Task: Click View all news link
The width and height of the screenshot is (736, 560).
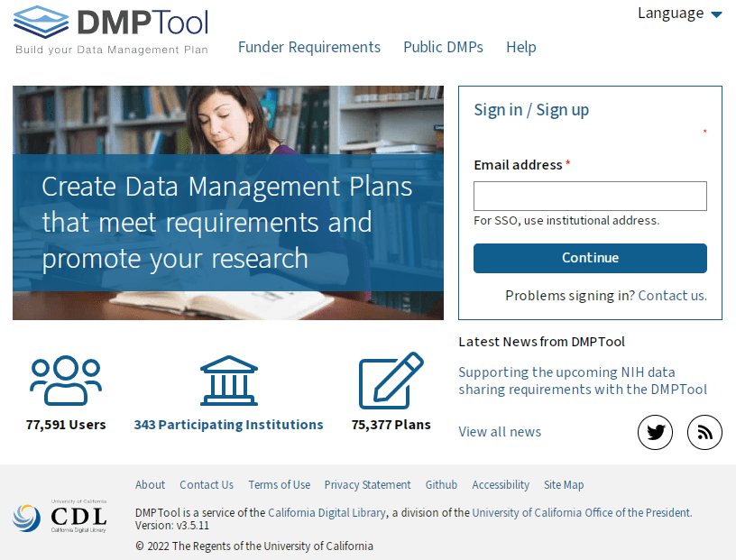Action: (x=500, y=431)
